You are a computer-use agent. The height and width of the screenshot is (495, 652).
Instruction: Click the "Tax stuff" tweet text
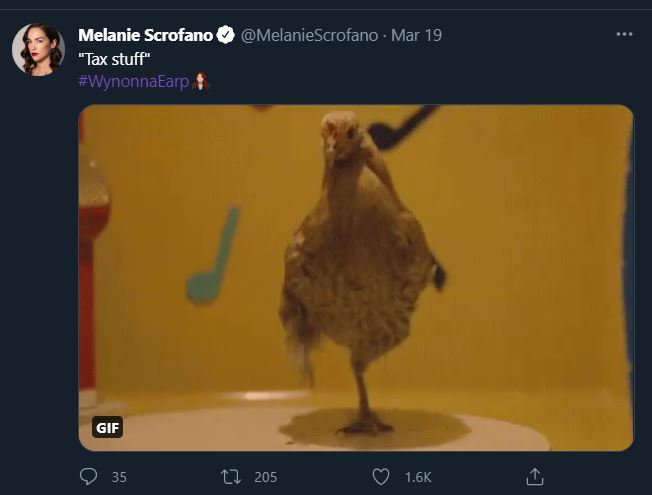click(x=114, y=58)
